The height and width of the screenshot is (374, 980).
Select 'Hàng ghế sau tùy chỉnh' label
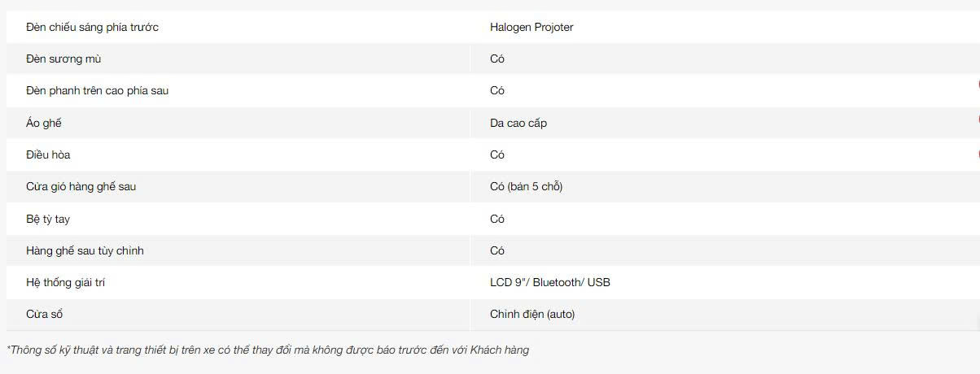pos(85,250)
